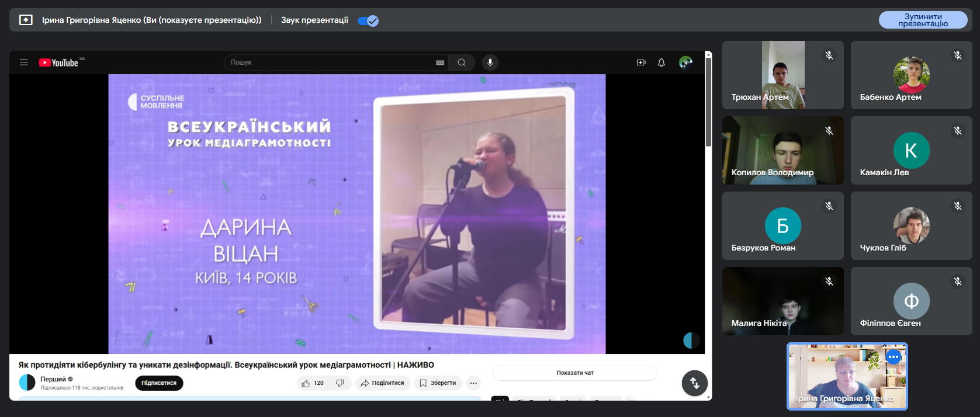Image resolution: width=980 pixels, height=417 pixels.
Task: Click the search magnifier button
Action: [x=462, y=62]
